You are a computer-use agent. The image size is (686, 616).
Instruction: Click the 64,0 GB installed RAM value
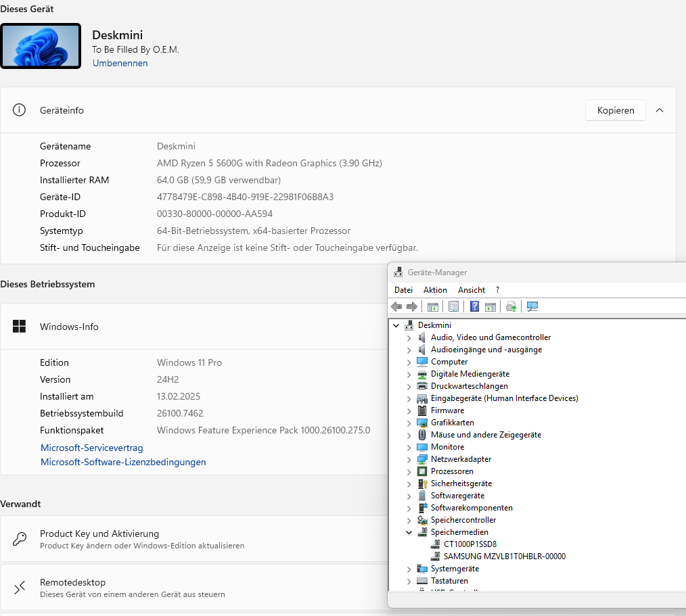219,180
